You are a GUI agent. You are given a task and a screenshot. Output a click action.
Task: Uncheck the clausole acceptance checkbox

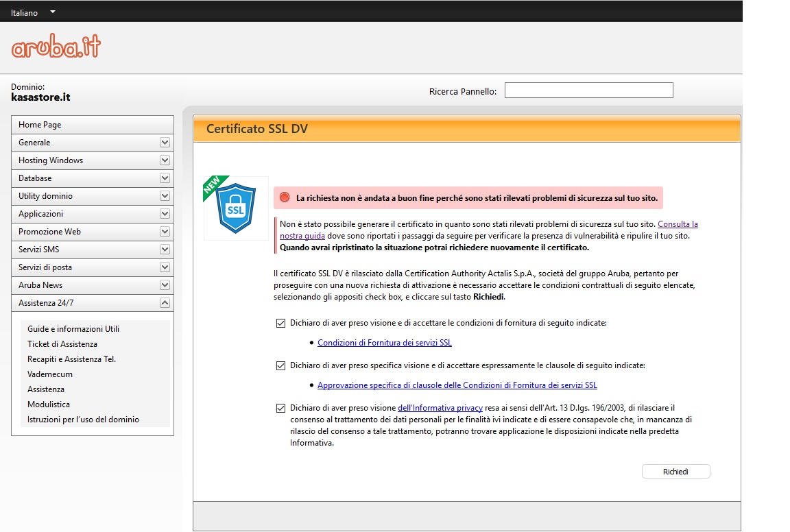click(x=280, y=365)
